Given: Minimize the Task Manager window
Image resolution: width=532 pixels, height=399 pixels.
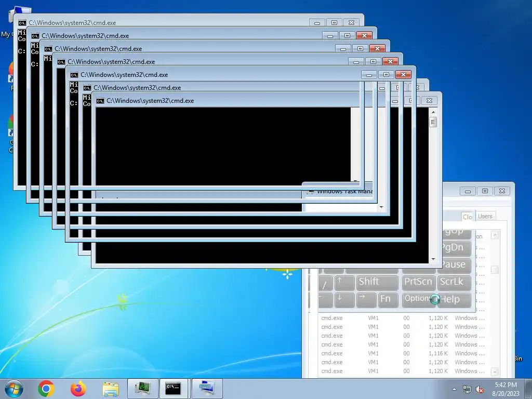Looking at the screenshot, I should [x=468, y=191].
